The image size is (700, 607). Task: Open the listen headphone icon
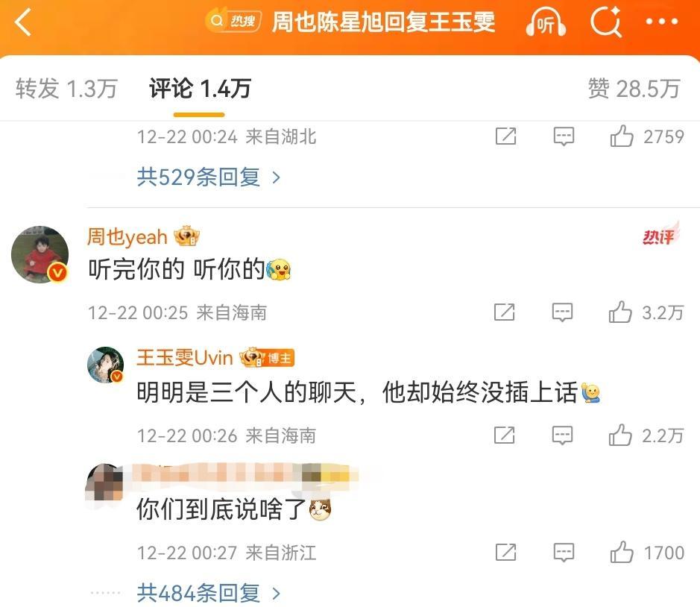tap(546, 22)
